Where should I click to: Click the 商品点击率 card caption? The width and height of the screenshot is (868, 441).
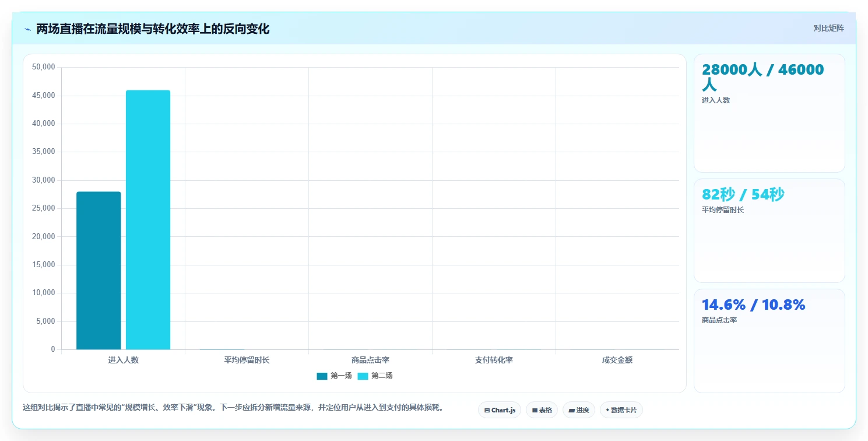tap(719, 320)
